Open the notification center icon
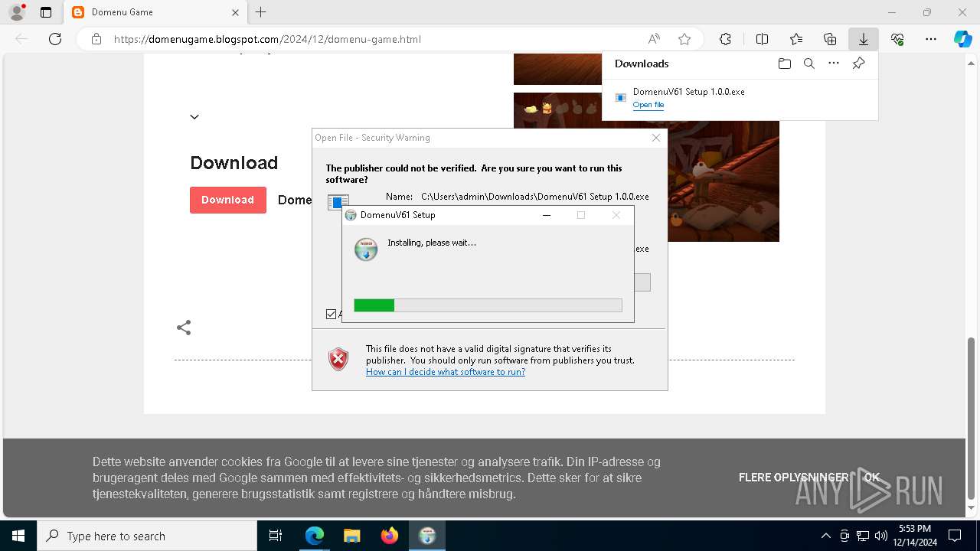The height and width of the screenshot is (551, 980). coord(955,536)
